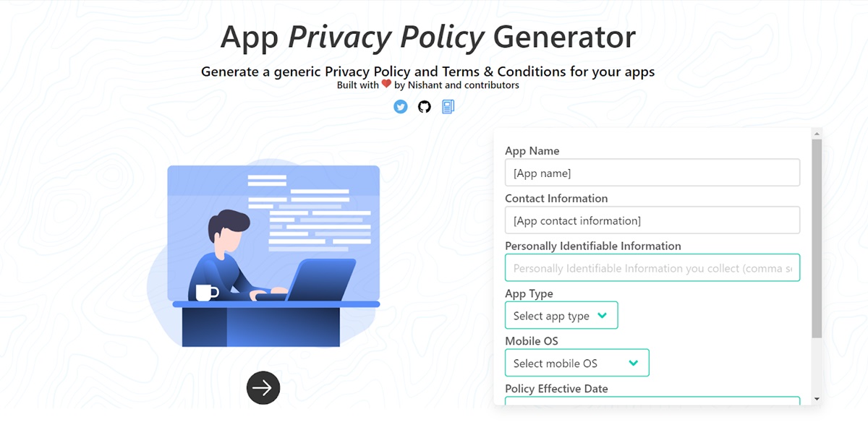This screenshot has width=868, height=422.
Task: Click the Policy Effective Date label
Action: click(556, 389)
